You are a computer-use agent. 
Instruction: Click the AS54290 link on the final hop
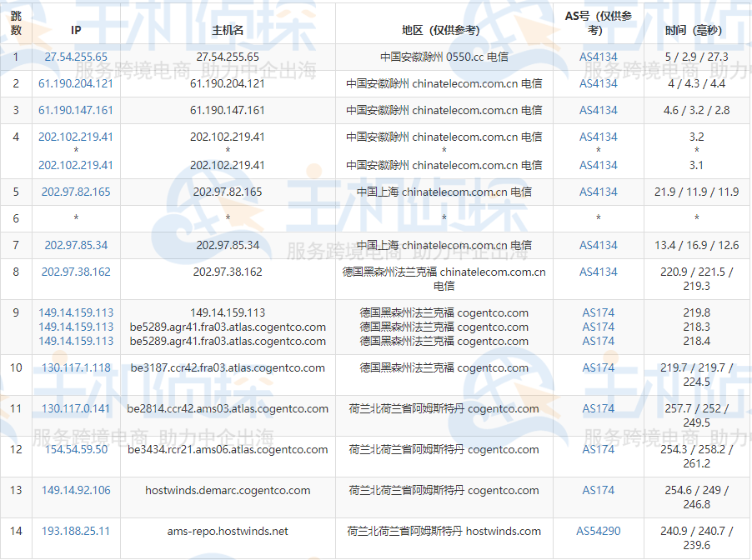coord(600,531)
